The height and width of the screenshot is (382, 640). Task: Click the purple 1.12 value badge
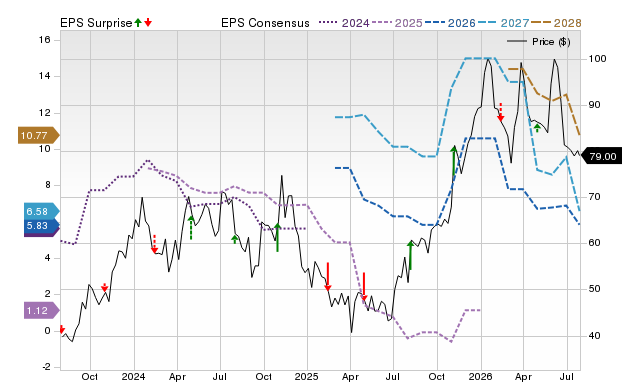tap(42, 311)
